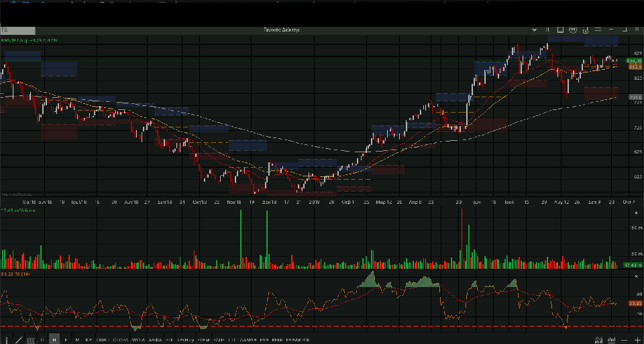Choose the bar chart type icon
This screenshot has width=644, height=344.
(612, 340)
